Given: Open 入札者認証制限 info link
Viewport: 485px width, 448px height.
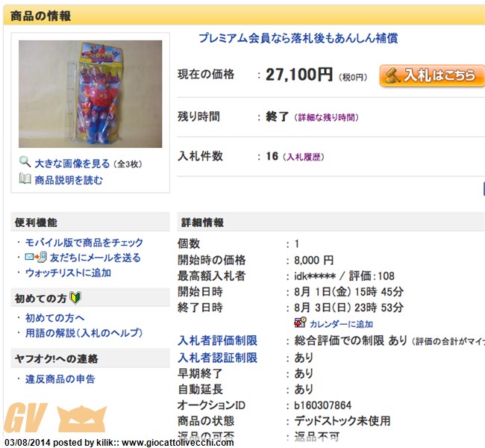Looking at the screenshot, I should click(217, 358).
